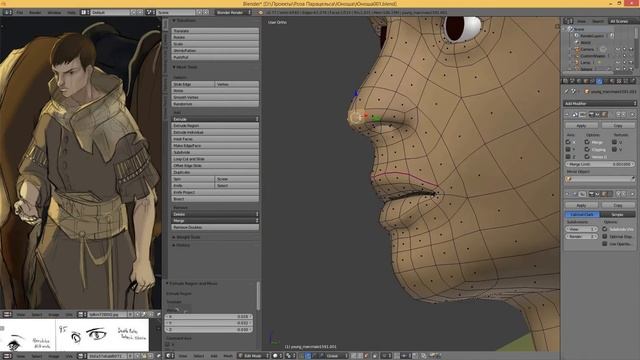The height and width of the screenshot is (360, 640).
Task: Click the operator panel vertical scrollbar
Action: point(258,295)
